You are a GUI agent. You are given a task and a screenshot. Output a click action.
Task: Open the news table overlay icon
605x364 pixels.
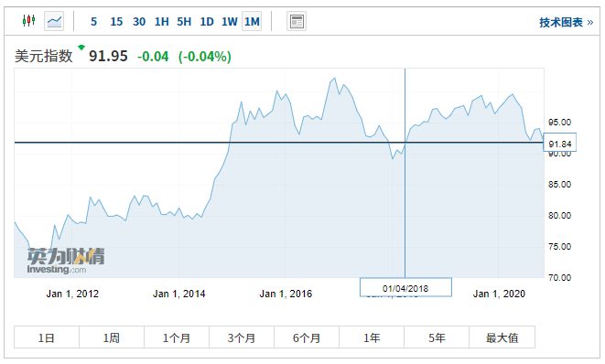pyautogui.click(x=297, y=21)
